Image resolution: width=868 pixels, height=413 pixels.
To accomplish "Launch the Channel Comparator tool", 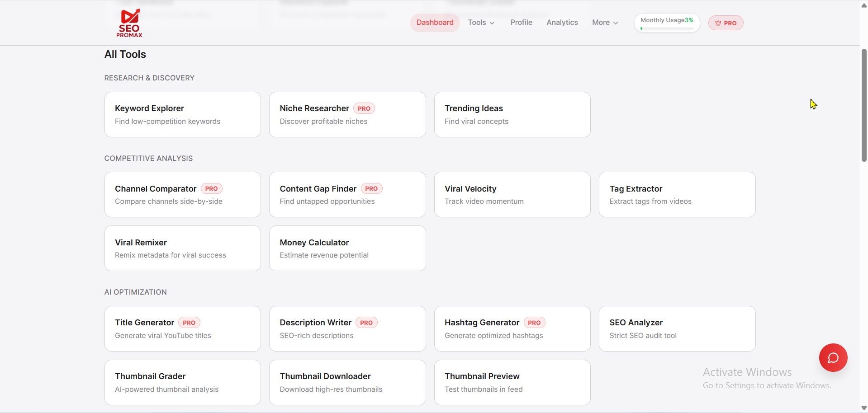I will pyautogui.click(x=182, y=194).
